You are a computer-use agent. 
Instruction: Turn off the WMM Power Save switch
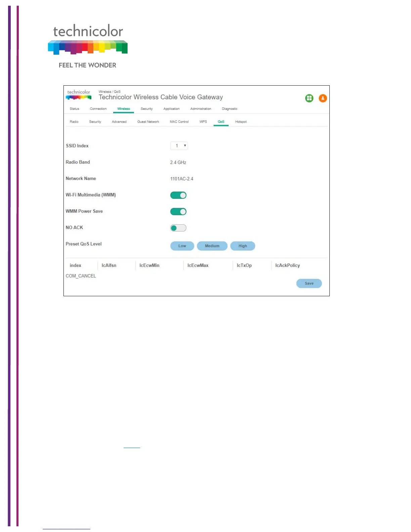(178, 212)
